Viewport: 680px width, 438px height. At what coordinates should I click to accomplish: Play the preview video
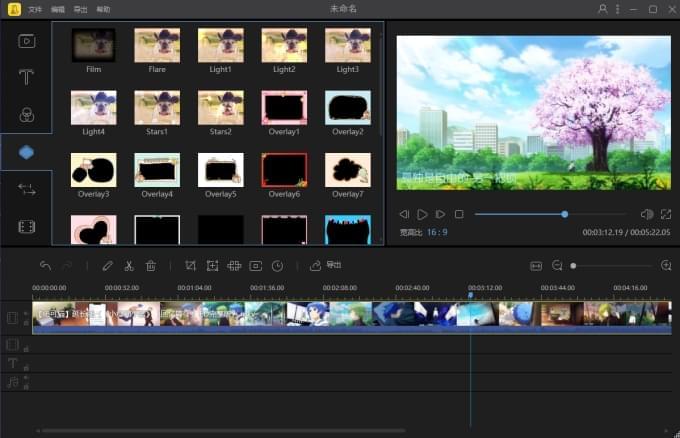(x=422, y=214)
